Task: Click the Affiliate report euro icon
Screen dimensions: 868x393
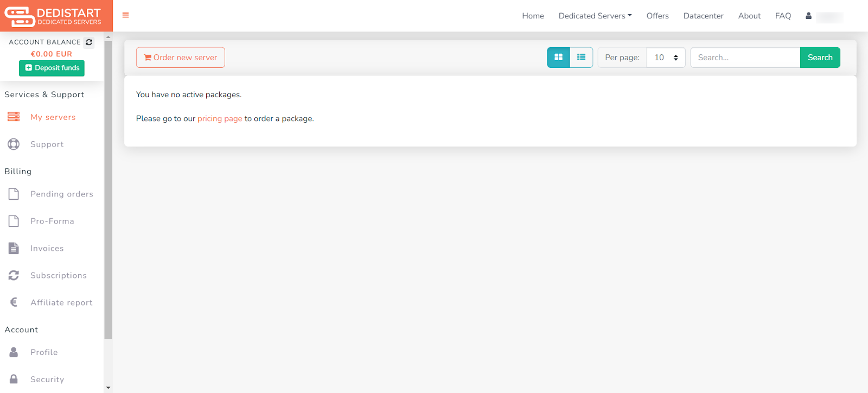Action: 14,302
